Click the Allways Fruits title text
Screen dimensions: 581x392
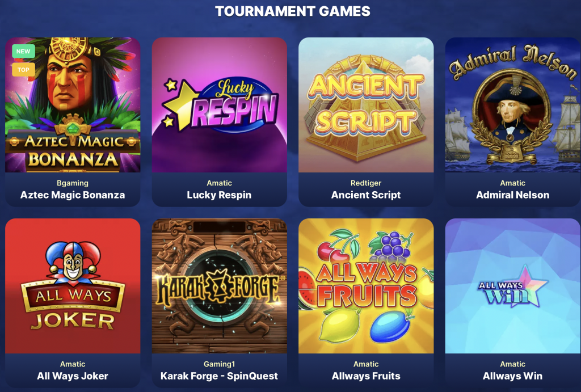366,376
